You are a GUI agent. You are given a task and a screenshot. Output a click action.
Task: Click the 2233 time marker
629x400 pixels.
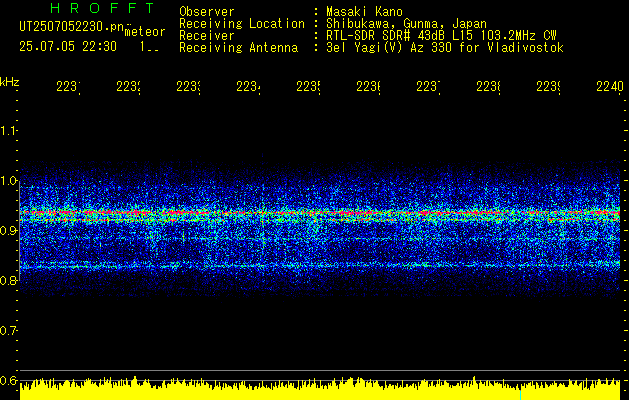[189, 86]
